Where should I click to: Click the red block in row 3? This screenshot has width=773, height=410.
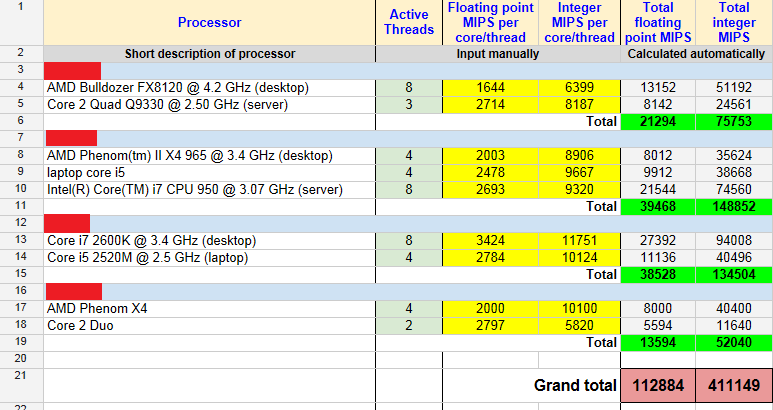[72, 71]
